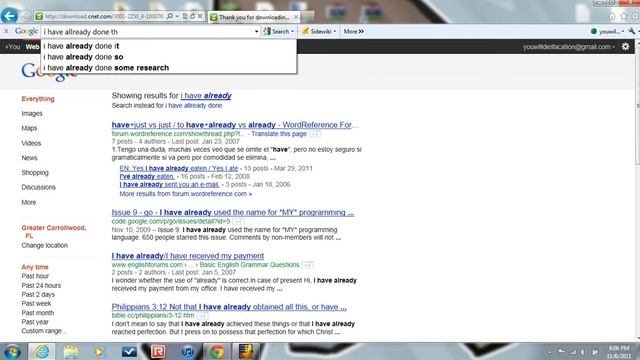Screen dimensions: 640x360
Task: Switch to Internet Explorer in taskbar
Action: pyautogui.click(x=41, y=351)
